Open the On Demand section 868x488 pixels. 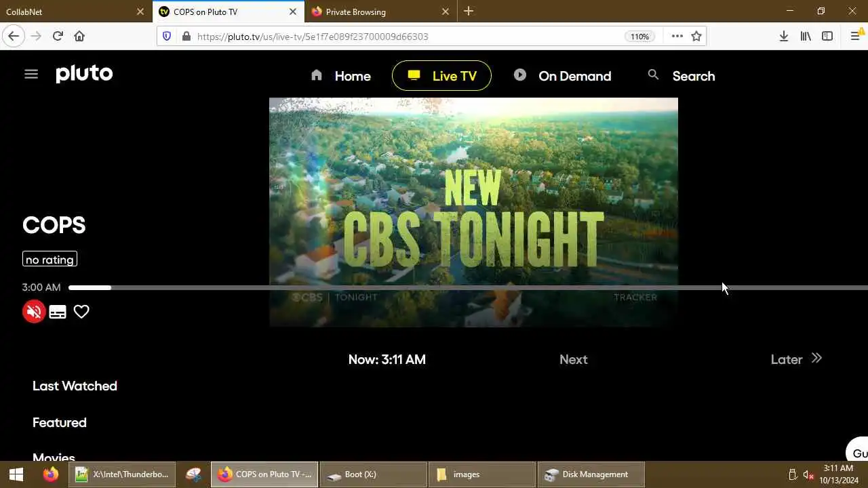(562, 76)
